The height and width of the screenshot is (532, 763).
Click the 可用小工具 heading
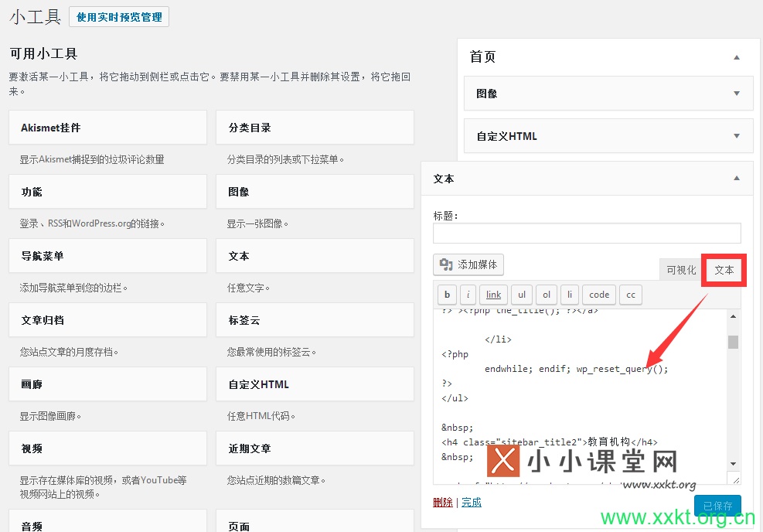click(44, 53)
